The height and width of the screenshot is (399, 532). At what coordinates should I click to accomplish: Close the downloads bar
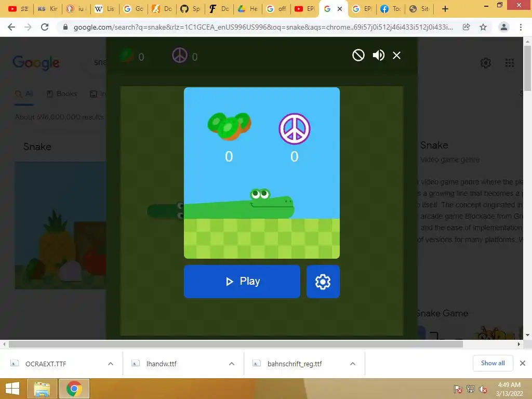tap(523, 363)
